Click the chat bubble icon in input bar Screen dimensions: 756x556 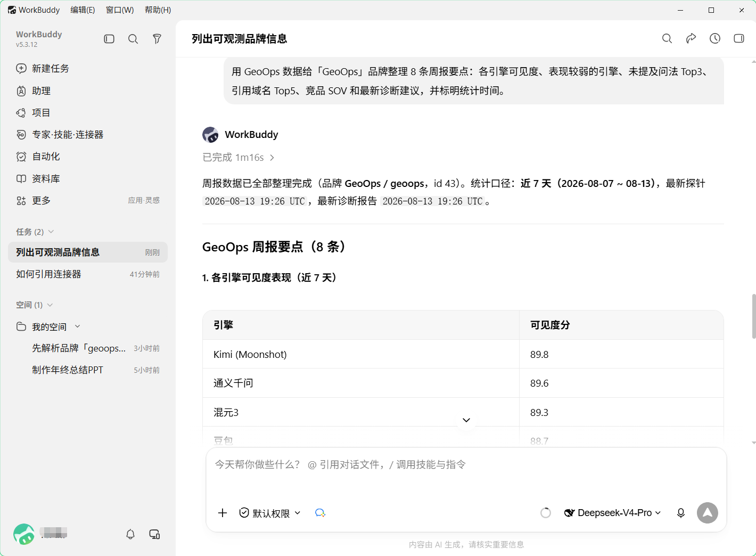click(x=320, y=513)
